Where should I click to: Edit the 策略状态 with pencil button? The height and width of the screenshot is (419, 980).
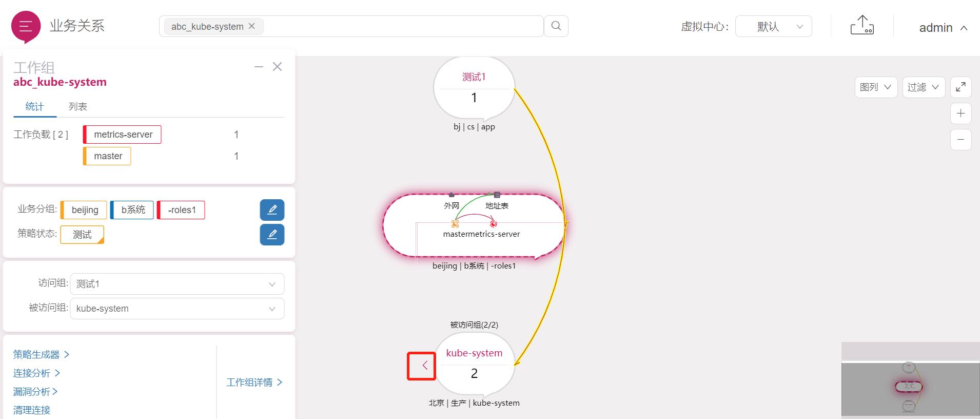[x=272, y=235]
